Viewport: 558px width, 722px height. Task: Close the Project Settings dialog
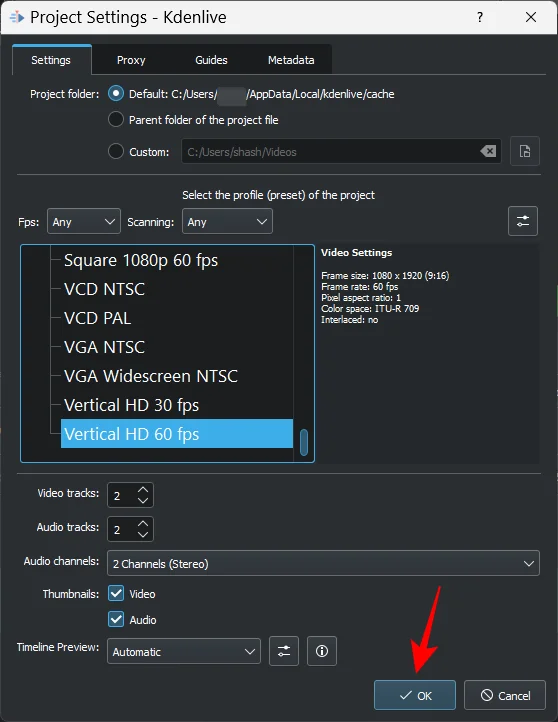click(x=531, y=17)
